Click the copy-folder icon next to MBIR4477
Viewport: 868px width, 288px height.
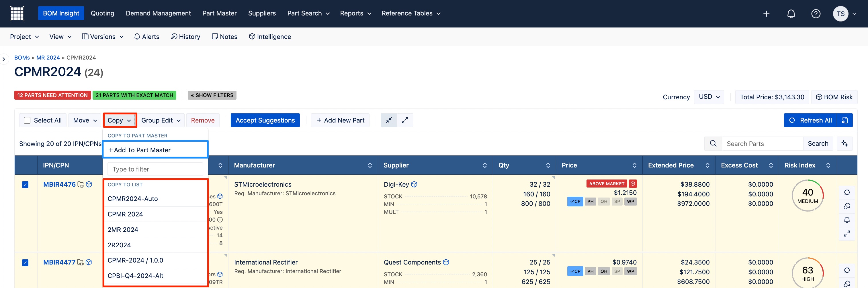point(80,263)
